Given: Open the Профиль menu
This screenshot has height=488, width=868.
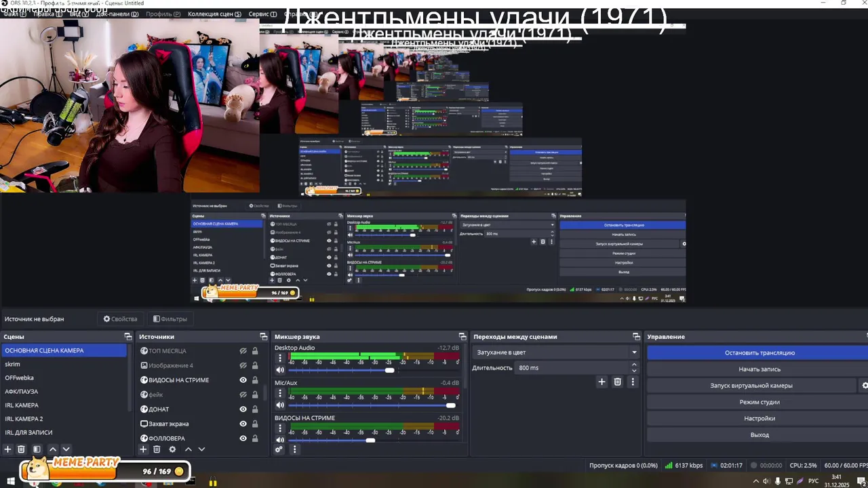Looking at the screenshot, I should click(x=163, y=14).
